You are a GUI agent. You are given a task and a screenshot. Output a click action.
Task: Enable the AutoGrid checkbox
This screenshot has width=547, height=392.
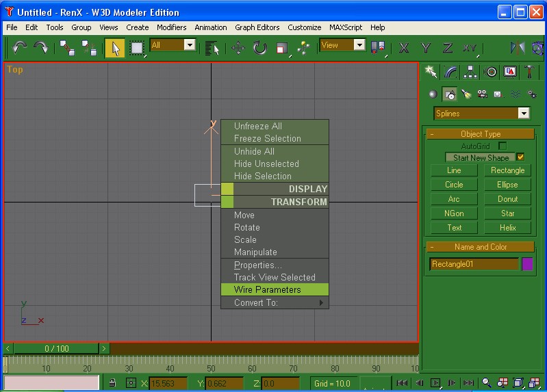503,146
